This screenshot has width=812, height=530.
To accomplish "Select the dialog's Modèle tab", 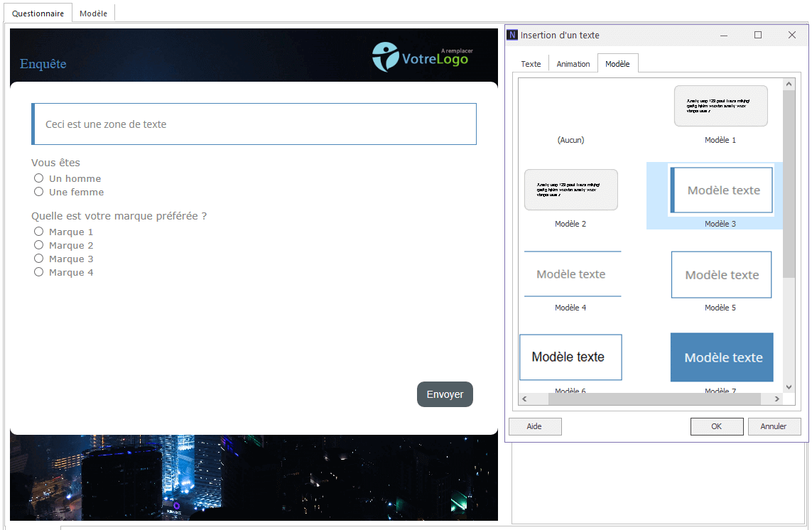I will pos(617,64).
